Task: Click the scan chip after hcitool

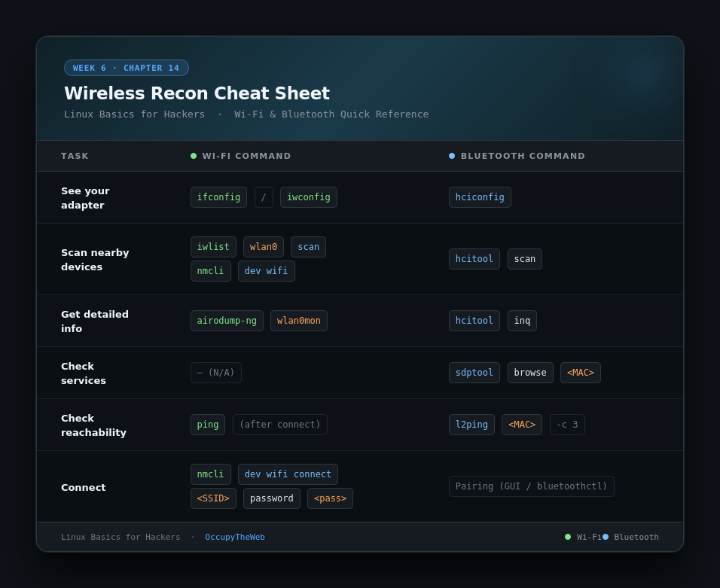Action: [x=525, y=259]
